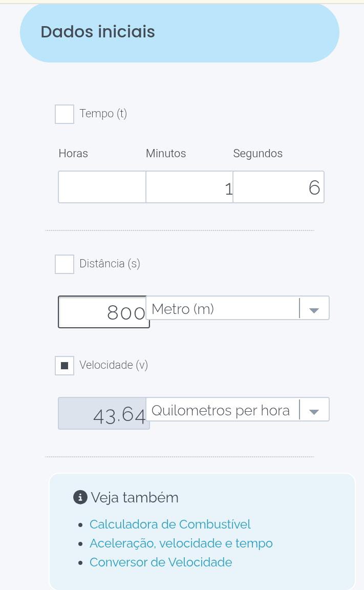
Task: Click the arrow on the distance unit selector
Action: click(x=314, y=309)
